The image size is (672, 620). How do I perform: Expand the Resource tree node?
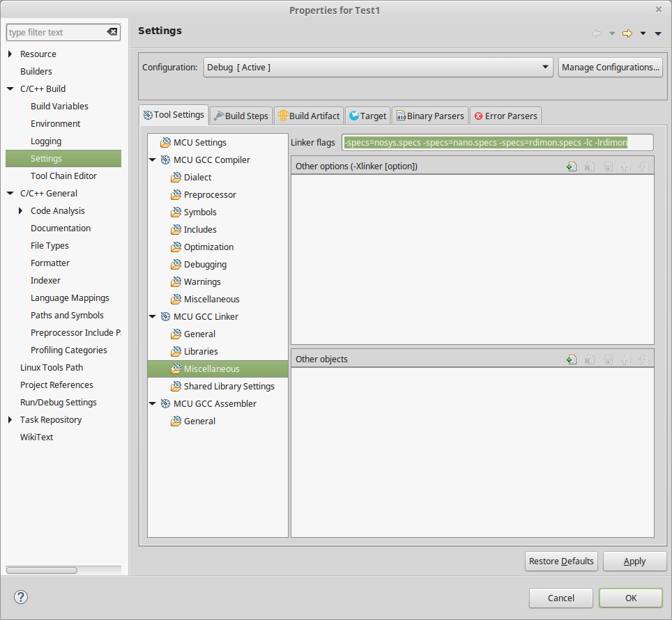click(10, 54)
